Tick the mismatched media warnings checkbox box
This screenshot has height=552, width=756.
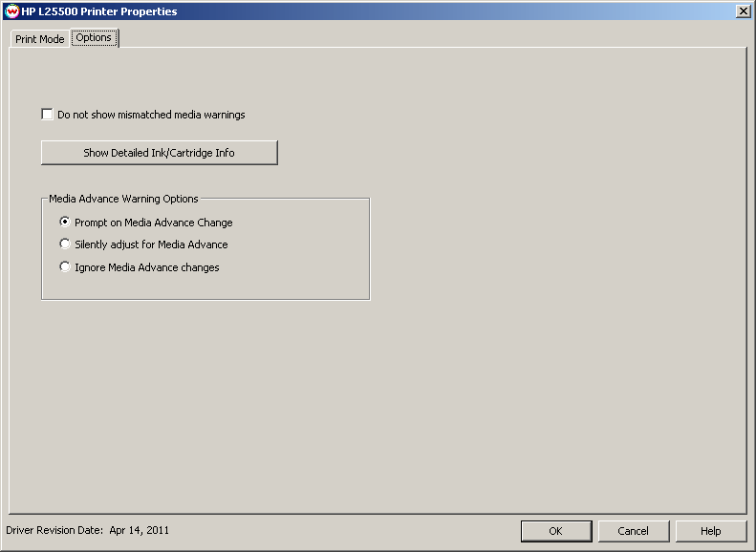(x=47, y=115)
